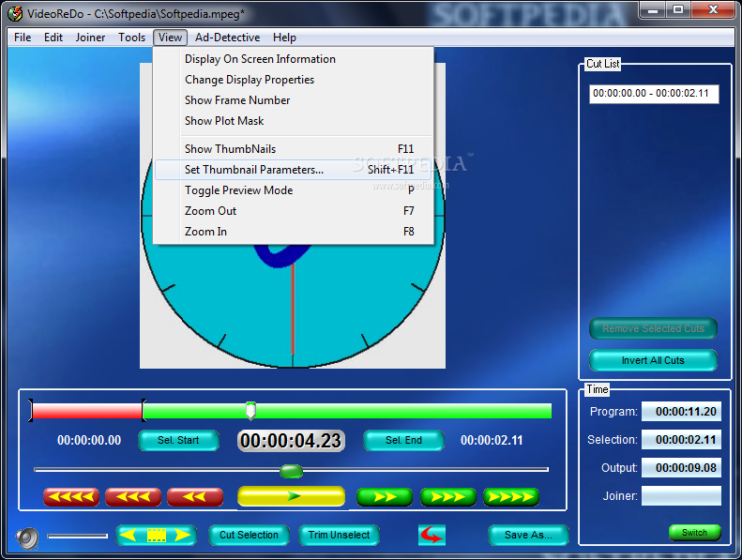The height and width of the screenshot is (560, 742).
Task: Click the current time display 00:00:04.23
Action: pyautogui.click(x=291, y=441)
